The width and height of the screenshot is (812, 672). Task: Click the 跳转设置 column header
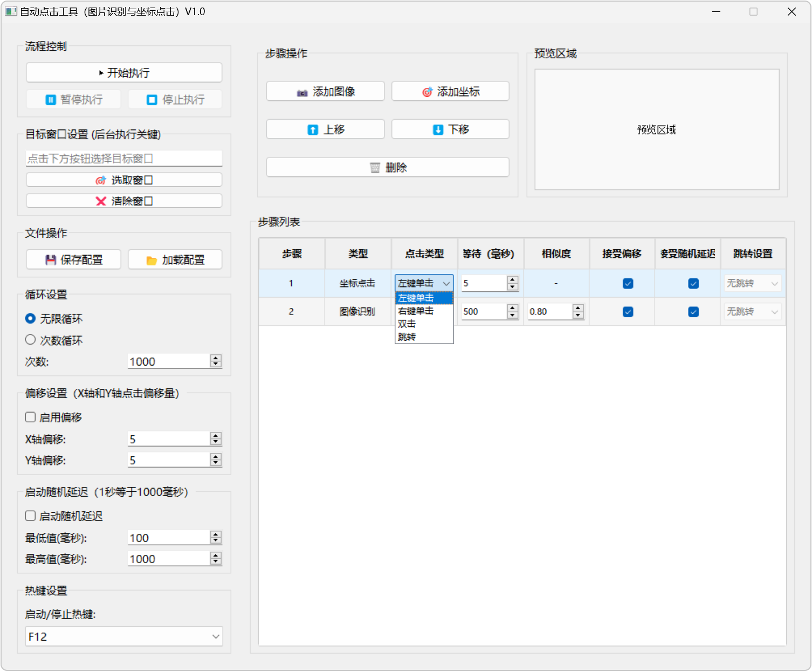[x=753, y=253]
